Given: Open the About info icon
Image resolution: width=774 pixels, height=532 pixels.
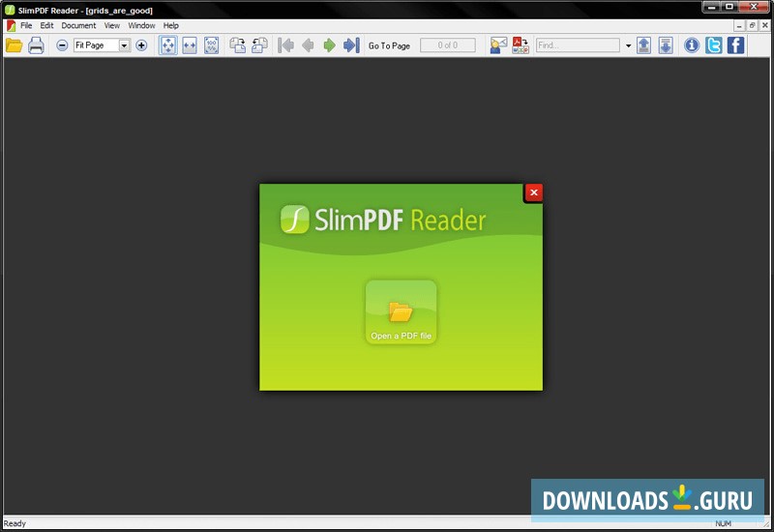Looking at the screenshot, I should [692, 45].
